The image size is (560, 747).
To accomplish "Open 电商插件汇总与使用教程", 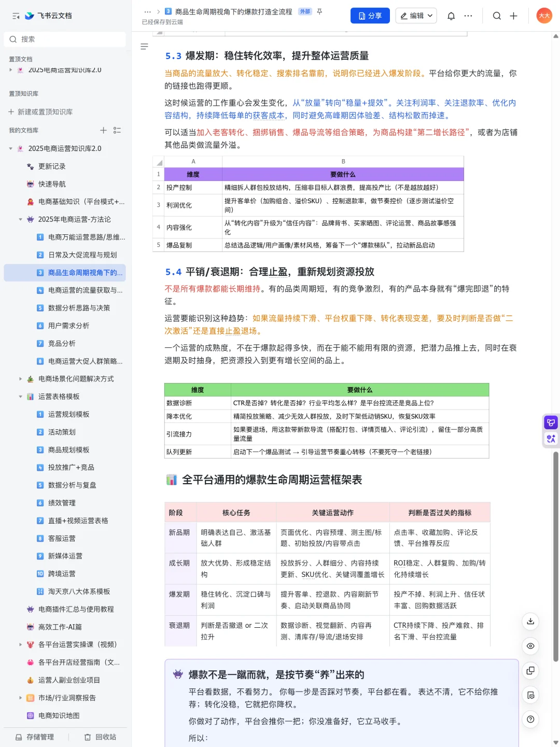I will 65,610.
